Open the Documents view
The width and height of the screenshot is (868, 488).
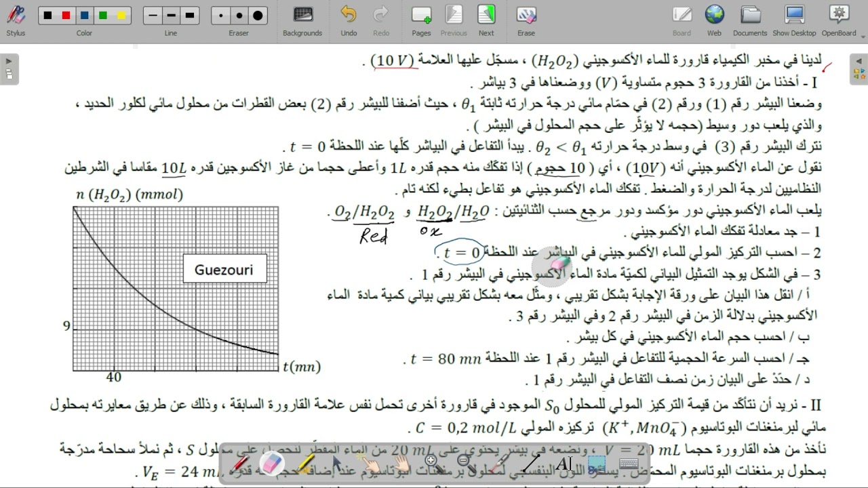tap(750, 21)
